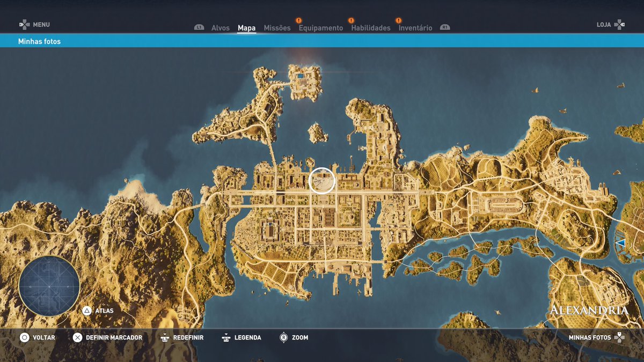
Task: Open the Equipamento tab with alert badge
Action: coord(321,27)
